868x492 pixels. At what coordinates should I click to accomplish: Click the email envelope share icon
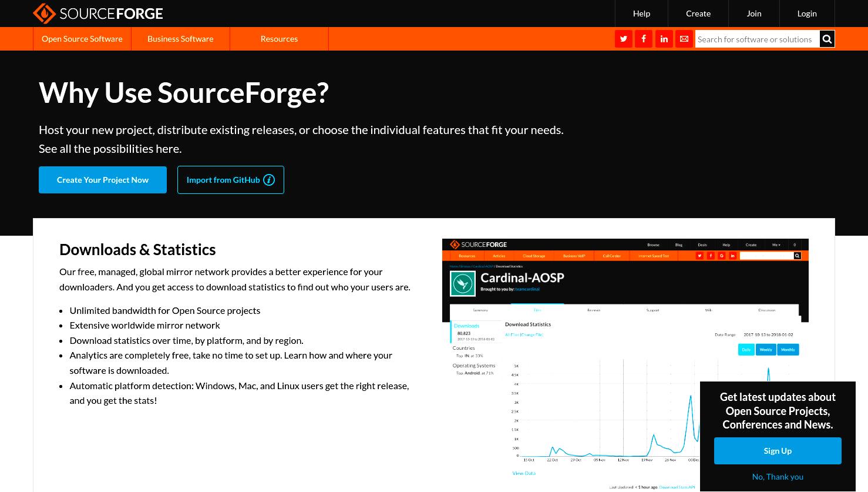pos(684,39)
